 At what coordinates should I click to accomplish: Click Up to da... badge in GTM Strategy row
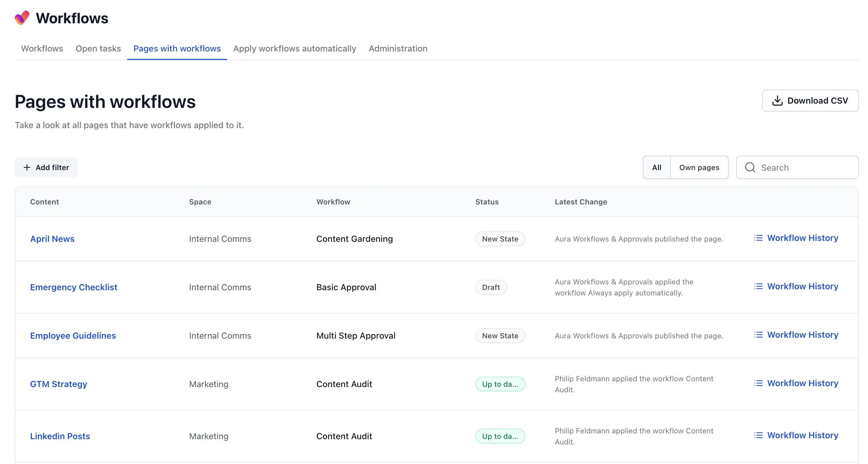[x=500, y=384]
